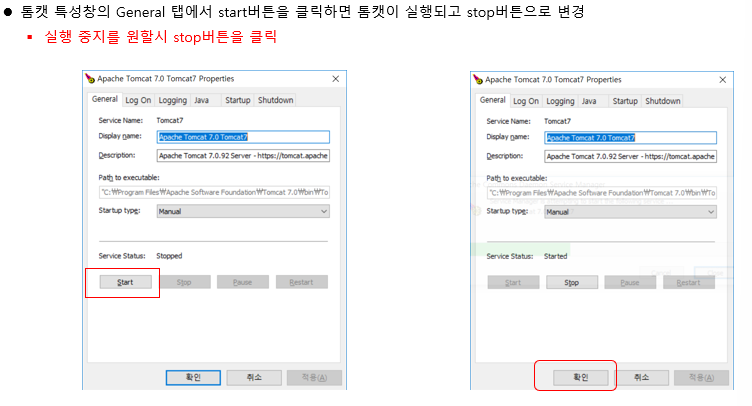Switch to Java tab in right window
The image size is (752, 406).
(589, 101)
